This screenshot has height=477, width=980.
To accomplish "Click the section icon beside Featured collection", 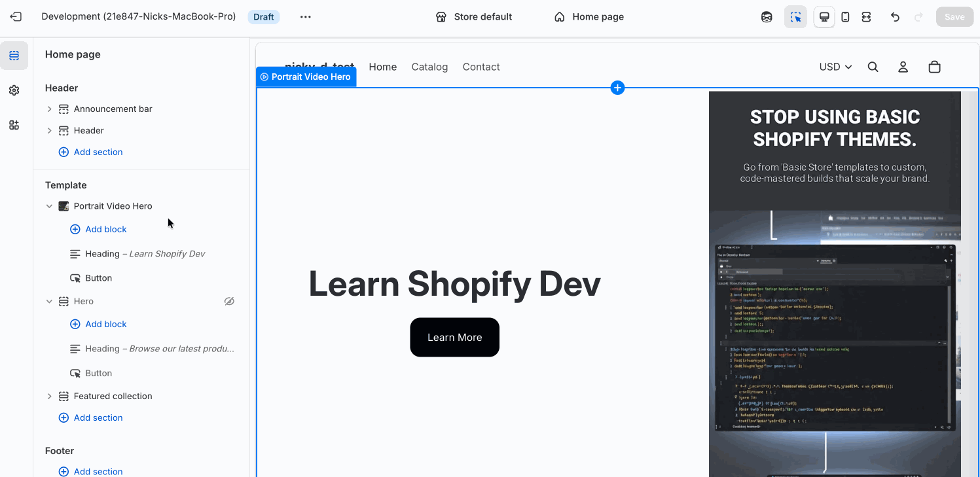I will [x=64, y=397].
